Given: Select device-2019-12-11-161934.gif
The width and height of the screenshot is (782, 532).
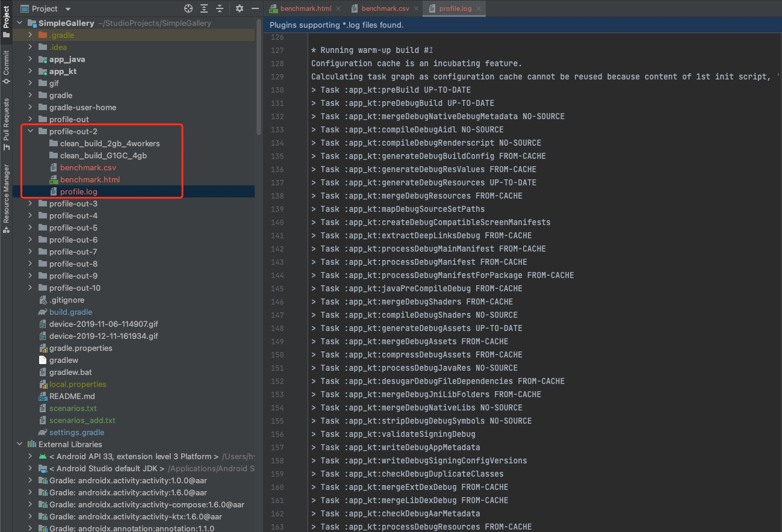Looking at the screenshot, I should (x=104, y=336).
